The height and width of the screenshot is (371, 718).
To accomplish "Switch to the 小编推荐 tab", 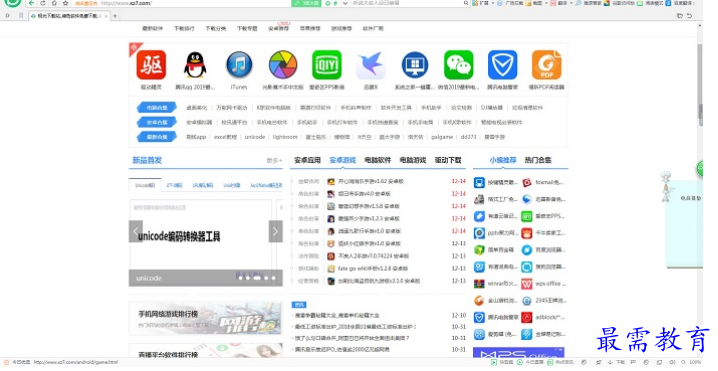I will pyautogui.click(x=503, y=160).
